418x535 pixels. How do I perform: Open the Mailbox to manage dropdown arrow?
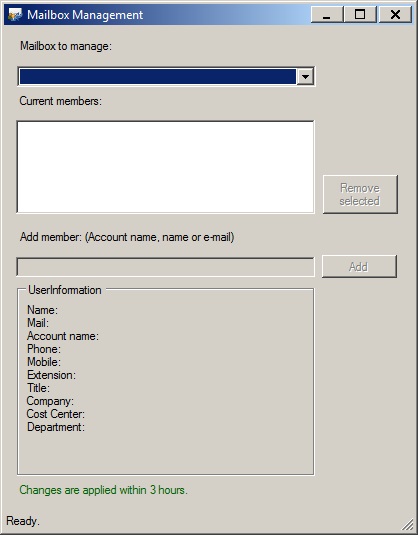pos(305,76)
